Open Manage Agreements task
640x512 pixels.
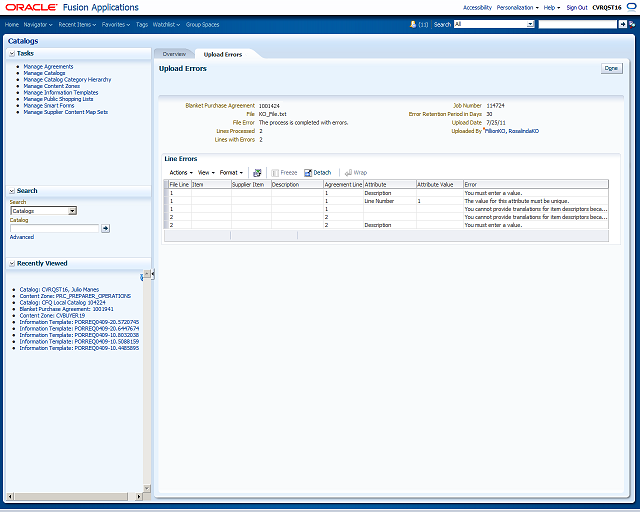48,67
